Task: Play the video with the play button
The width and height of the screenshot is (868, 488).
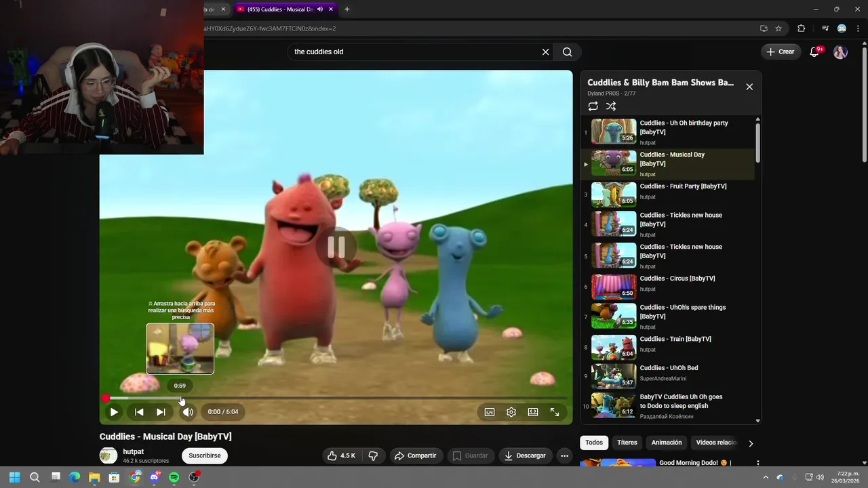Action: 114,412
